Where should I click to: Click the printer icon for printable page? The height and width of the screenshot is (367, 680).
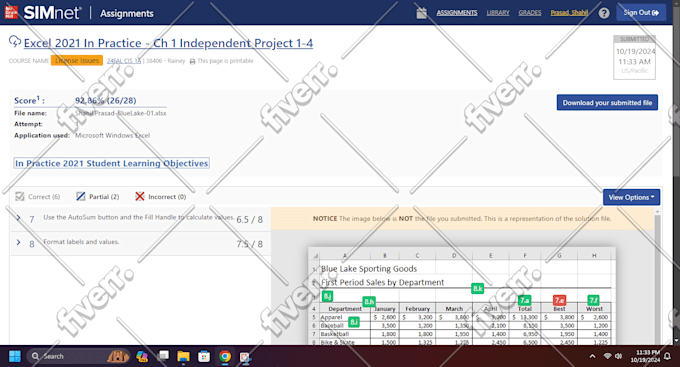point(193,61)
